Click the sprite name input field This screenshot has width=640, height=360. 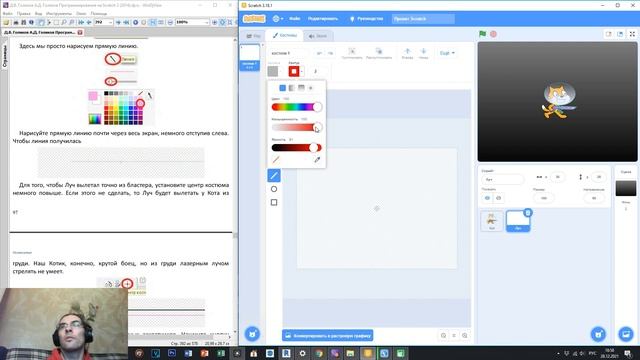pyautogui.click(x=502, y=179)
